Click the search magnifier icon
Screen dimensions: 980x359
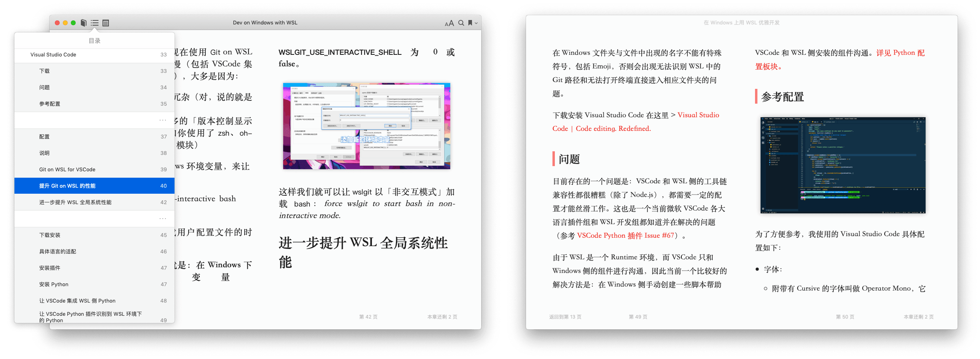coord(461,23)
